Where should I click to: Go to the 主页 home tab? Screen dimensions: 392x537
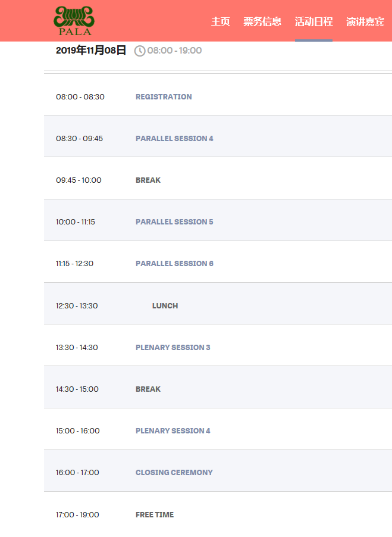coord(220,22)
